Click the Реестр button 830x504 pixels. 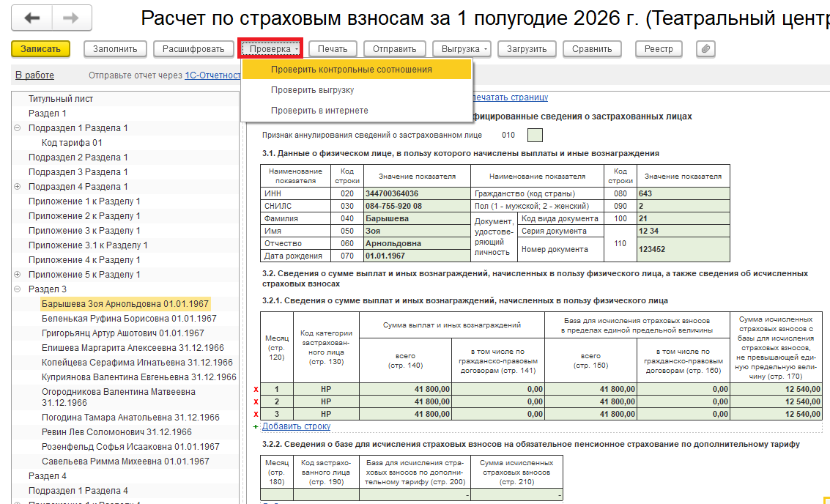pos(659,48)
